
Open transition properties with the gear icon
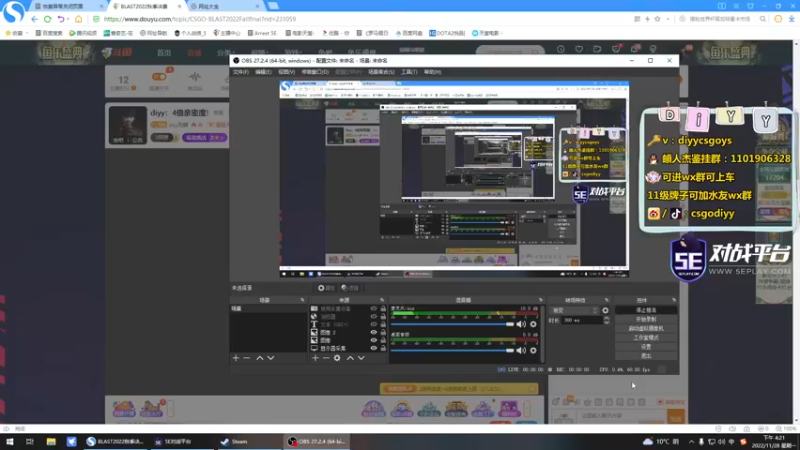(x=606, y=310)
